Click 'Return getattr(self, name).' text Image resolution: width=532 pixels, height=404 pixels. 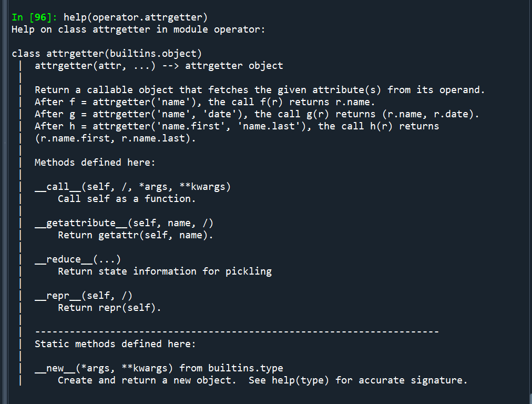pos(136,235)
